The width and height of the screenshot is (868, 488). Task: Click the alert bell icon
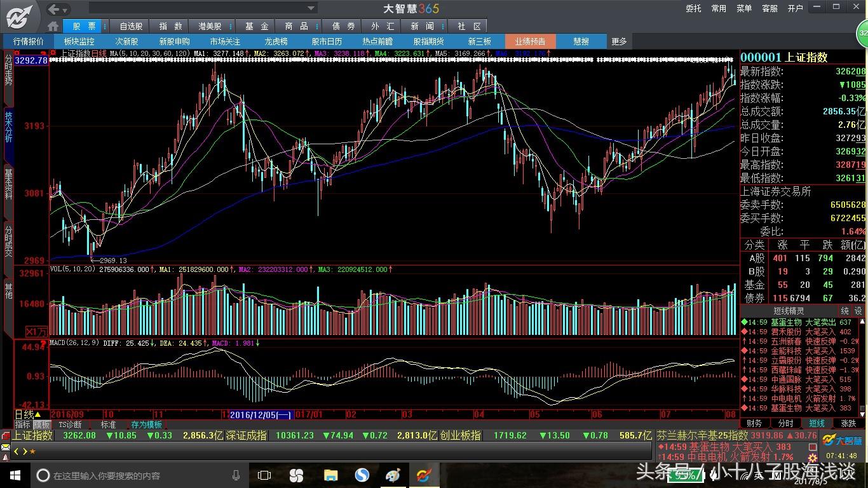[5, 456]
